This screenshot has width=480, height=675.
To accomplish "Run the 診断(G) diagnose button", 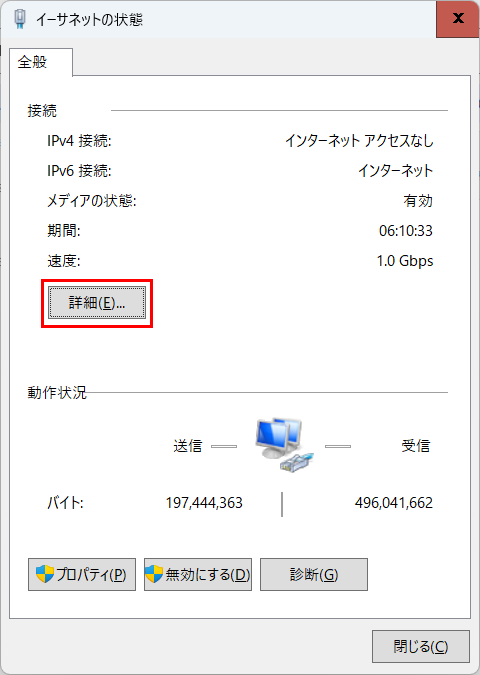I will coord(314,574).
